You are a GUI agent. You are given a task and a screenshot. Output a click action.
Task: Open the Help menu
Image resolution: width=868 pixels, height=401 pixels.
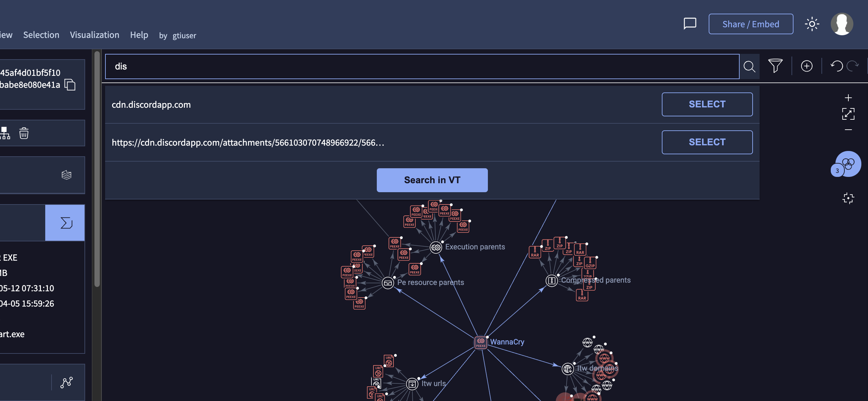pos(139,35)
